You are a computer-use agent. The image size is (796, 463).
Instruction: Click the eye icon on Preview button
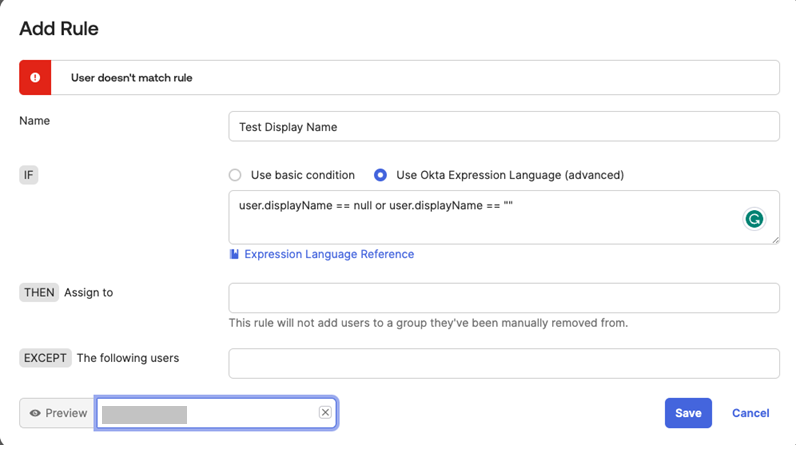[35, 413]
